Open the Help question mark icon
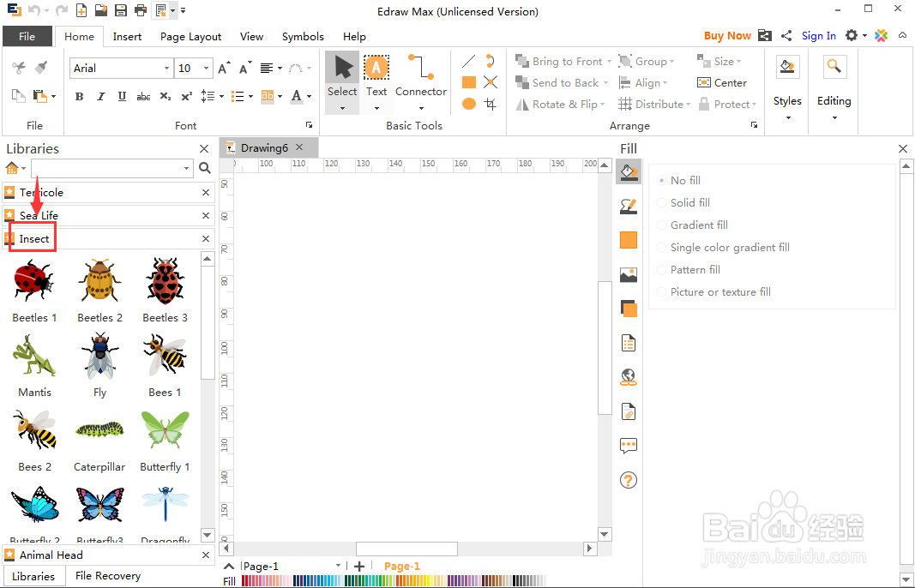Image resolution: width=915 pixels, height=588 pixels. coord(629,480)
